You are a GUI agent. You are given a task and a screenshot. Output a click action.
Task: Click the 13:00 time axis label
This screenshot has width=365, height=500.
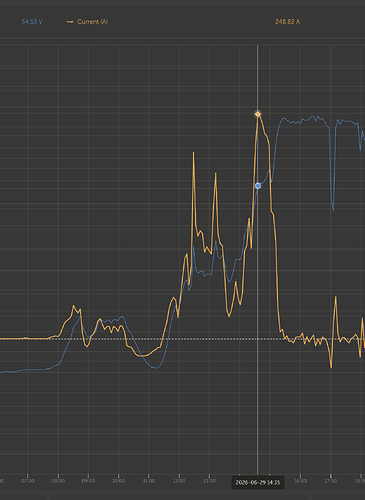pos(209,481)
